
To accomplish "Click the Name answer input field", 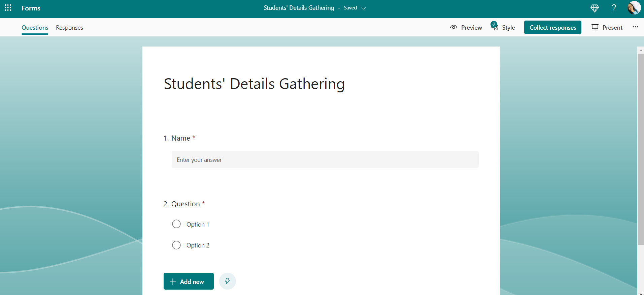I will (325, 159).
